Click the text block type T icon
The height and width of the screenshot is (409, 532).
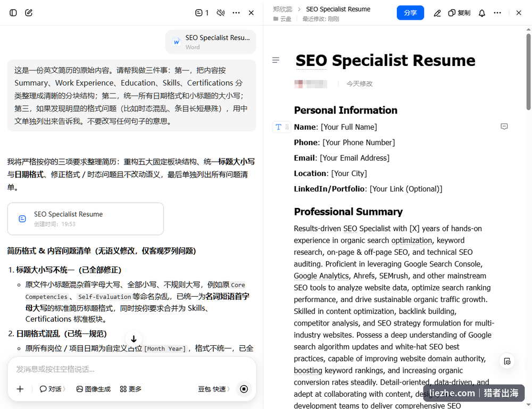coord(278,127)
